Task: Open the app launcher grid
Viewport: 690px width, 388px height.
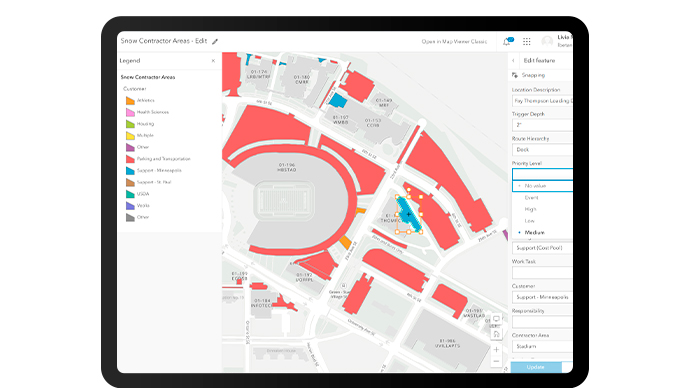Action: tap(527, 41)
